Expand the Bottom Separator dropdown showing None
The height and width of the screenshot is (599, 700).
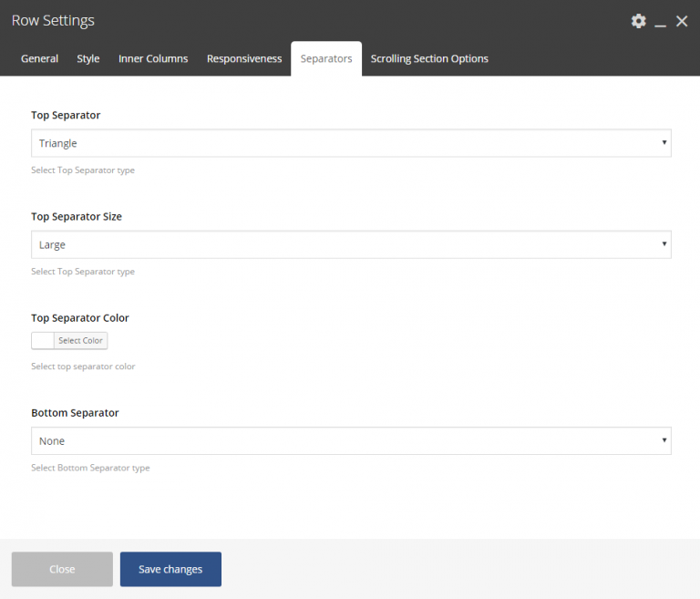pos(351,441)
